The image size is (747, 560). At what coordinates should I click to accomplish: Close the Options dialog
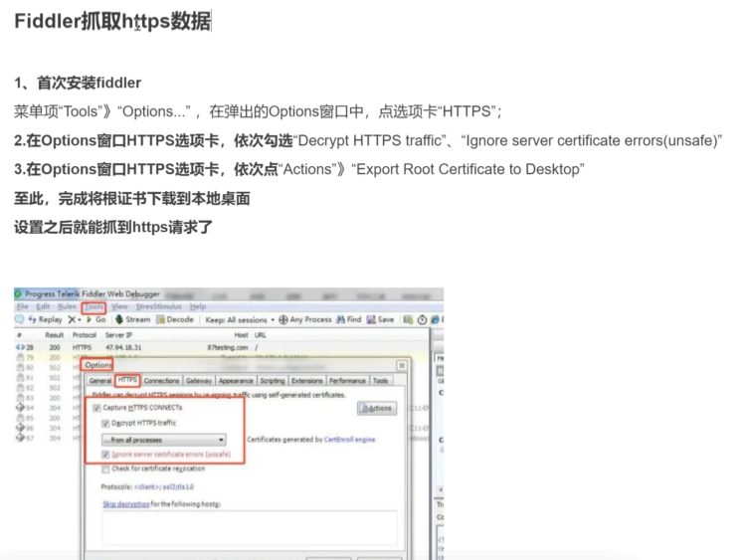click(402, 366)
